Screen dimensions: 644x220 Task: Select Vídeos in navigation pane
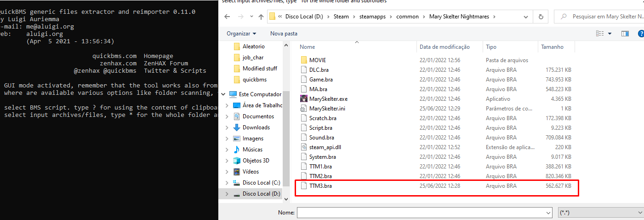pyautogui.click(x=251, y=172)
